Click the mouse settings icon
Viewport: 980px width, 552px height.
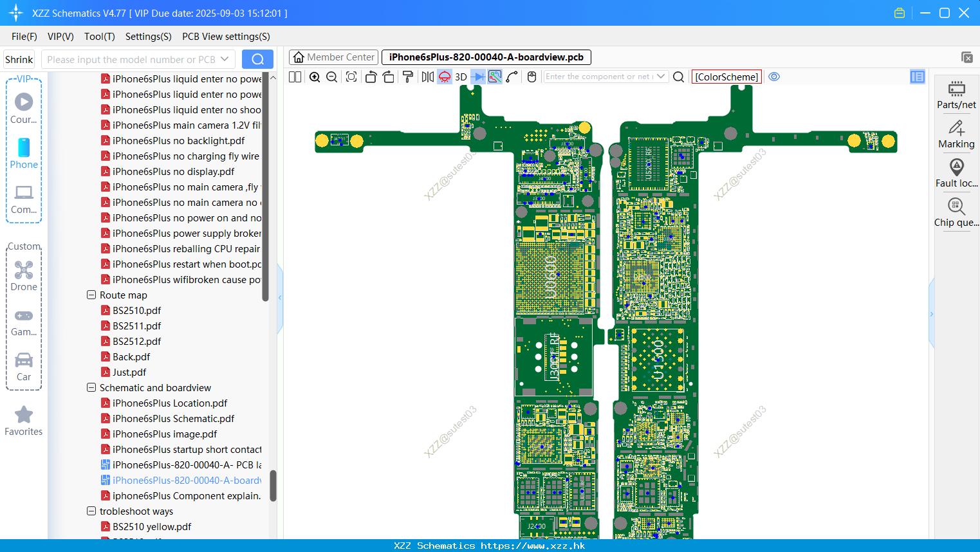532,77
